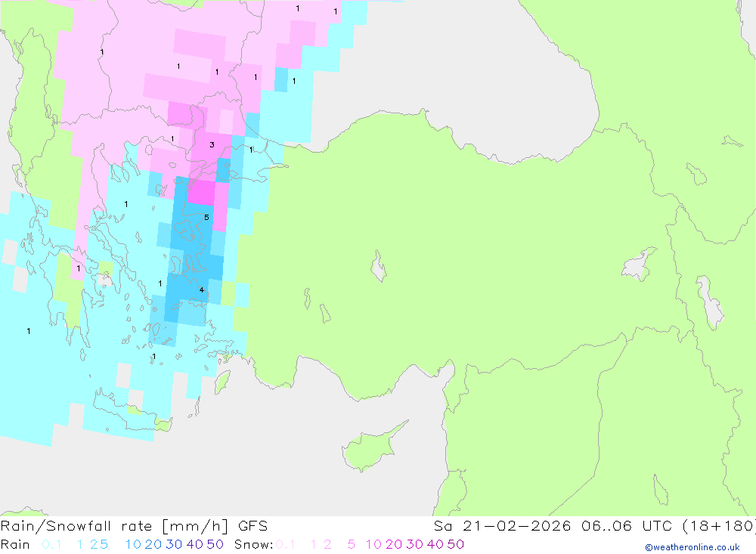Select the Snow legend value 5
The height and width of the screenshot is (554, 756).
[352, 544]
